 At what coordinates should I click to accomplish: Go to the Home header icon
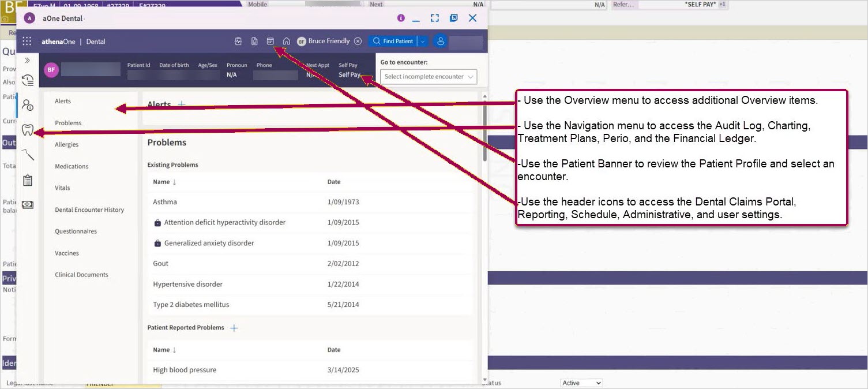286,41
